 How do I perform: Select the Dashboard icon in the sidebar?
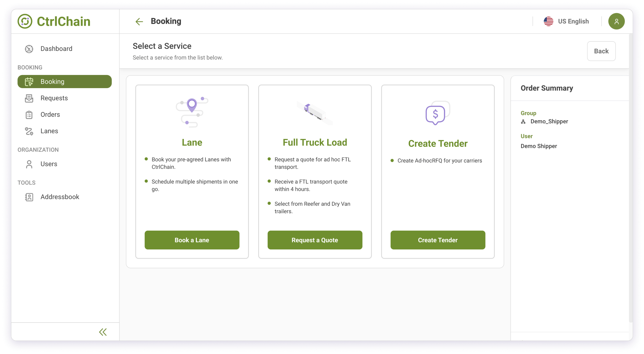click(29, 49)
